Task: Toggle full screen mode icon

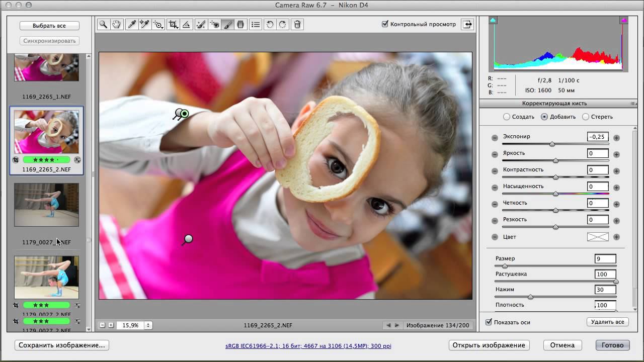Action: [468, 24]
